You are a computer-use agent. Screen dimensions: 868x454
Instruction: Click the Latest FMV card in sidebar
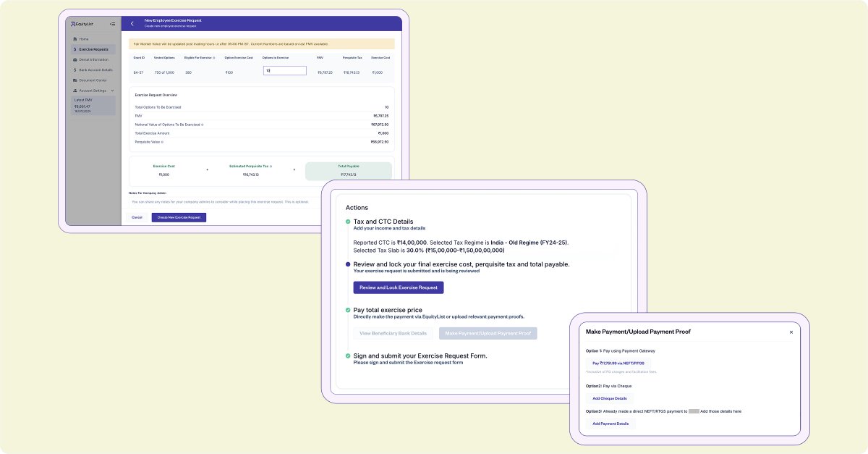pyautogui.click(x=93, y=106)
